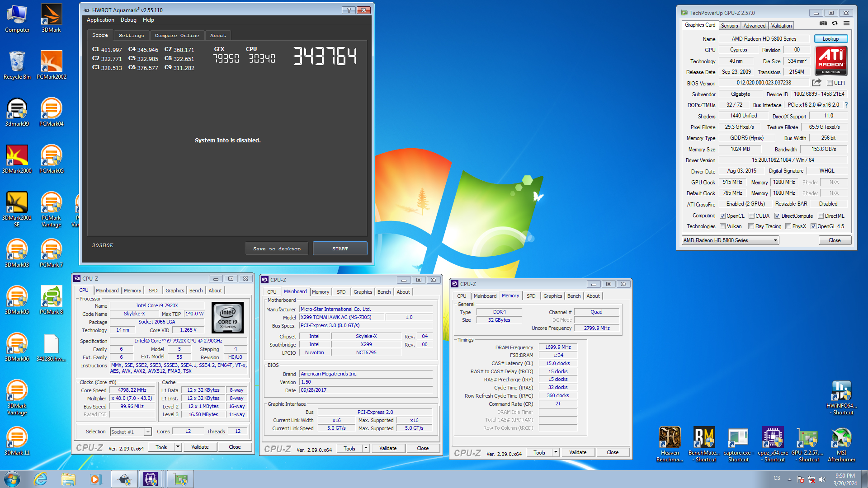Open Aquamark Debug menu

click(128, 20)
